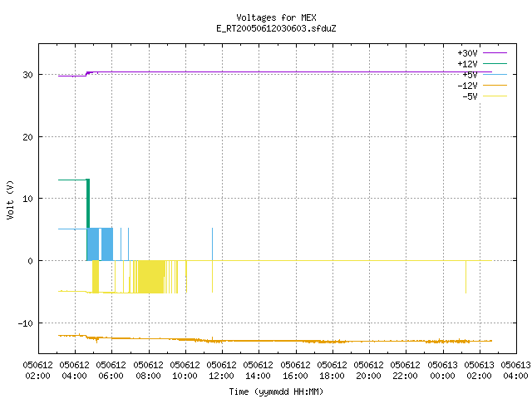Select the Y-axis tick label 10

pyautogui.click(x=27, y=199)
